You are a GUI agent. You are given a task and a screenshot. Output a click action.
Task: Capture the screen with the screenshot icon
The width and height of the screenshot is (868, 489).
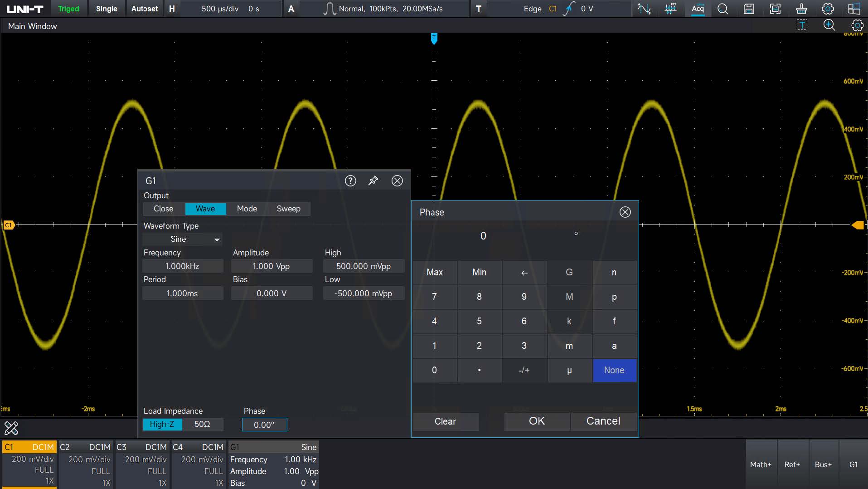coord(775,9)
